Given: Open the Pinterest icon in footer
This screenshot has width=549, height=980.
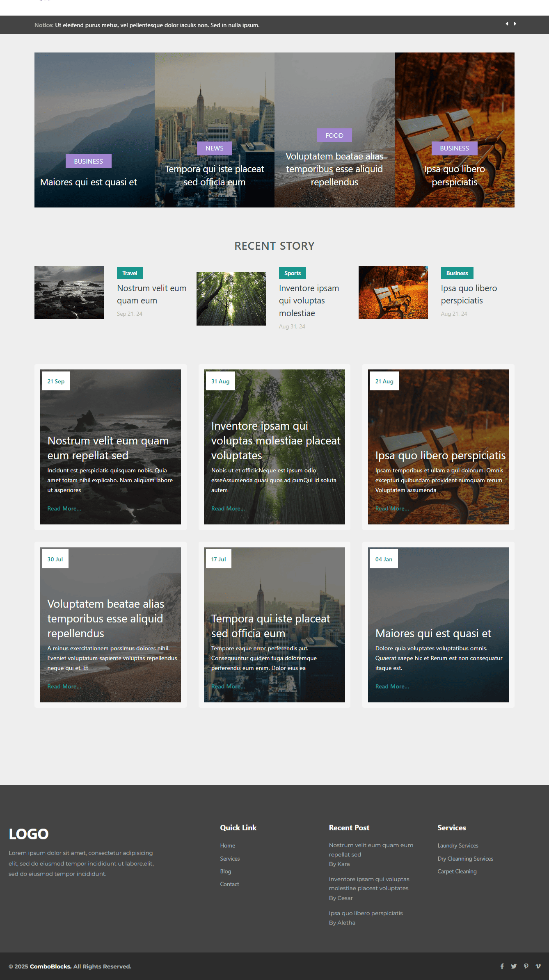Looking at the screenshot, I should [526, 966].
